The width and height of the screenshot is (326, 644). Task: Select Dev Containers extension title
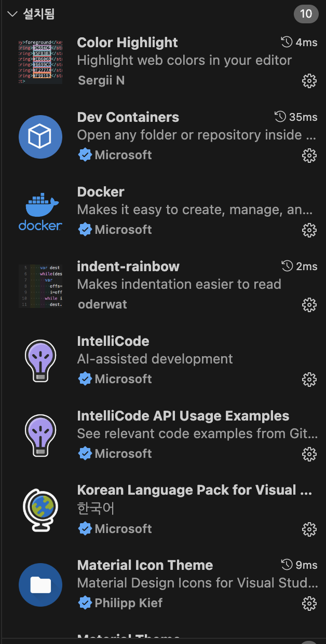128,117
